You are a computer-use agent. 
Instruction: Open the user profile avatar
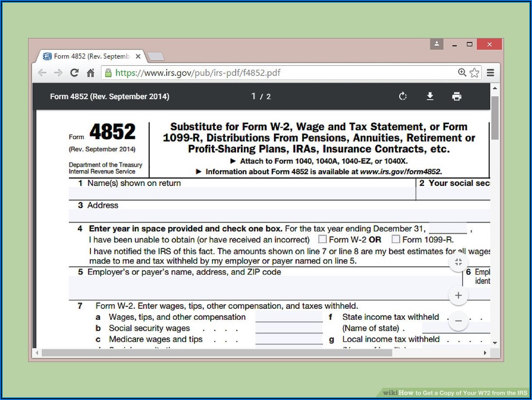pyautogui.click(x=436, y=44)
